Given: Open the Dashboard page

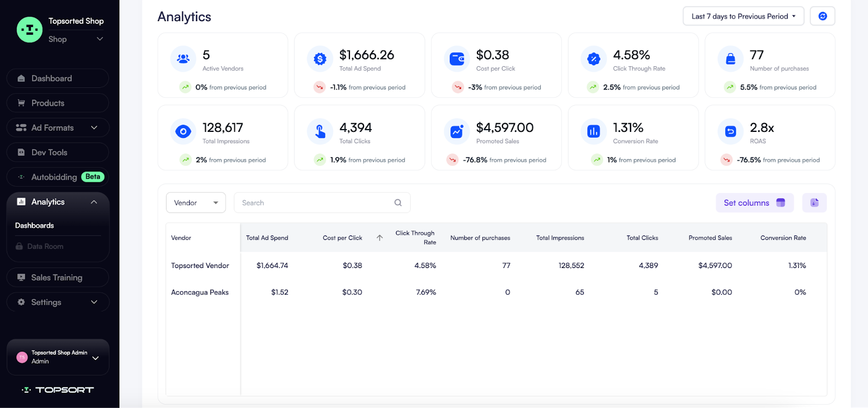Looking at the screenshot, I should tap(58, 78).
